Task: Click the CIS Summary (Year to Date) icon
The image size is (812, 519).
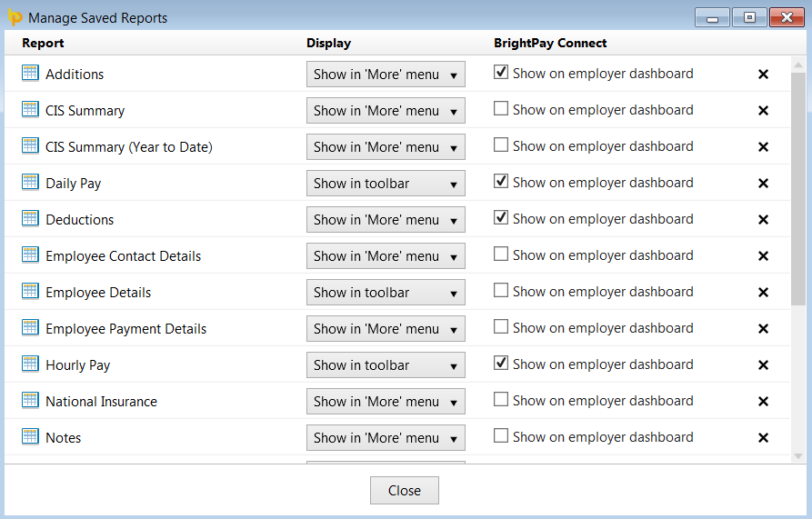Action: click(x=30, y=145)
